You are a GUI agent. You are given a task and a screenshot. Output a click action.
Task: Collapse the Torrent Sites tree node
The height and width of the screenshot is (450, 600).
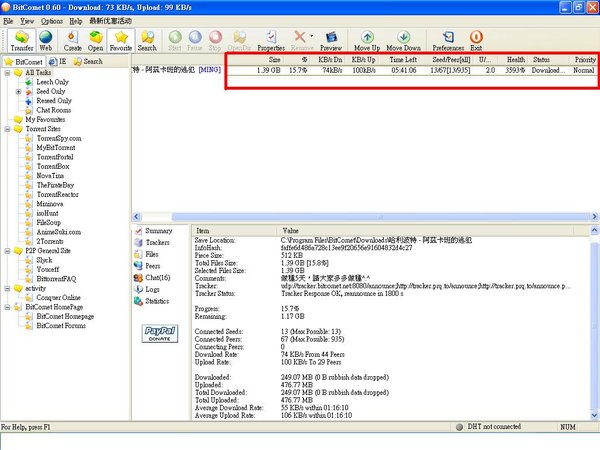coord(7,129)
